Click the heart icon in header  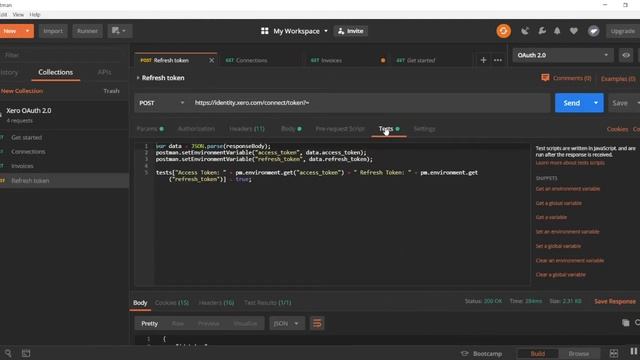[573, 31]
